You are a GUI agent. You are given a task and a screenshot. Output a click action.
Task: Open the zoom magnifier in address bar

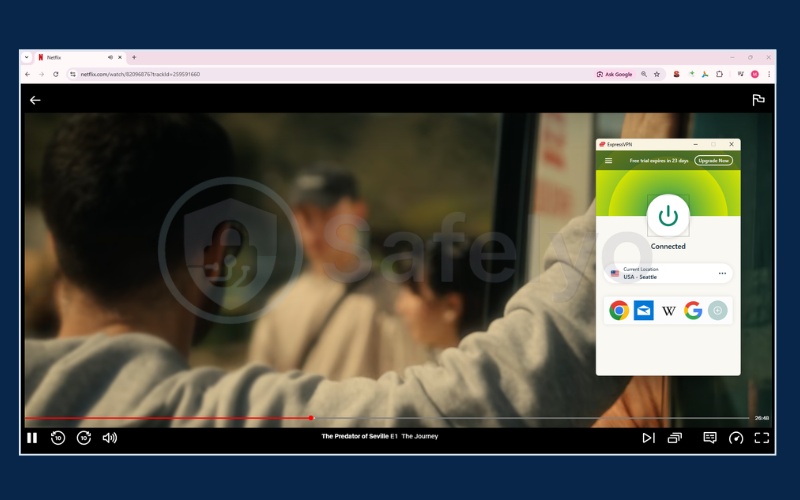tap(644, 74)
